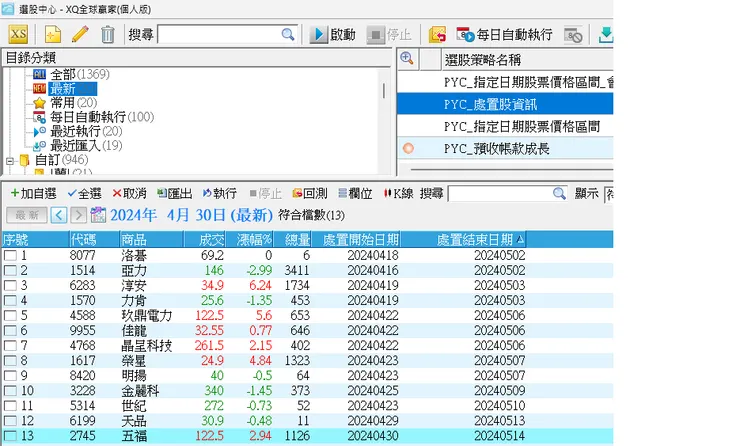Click stock name 金麗科

tap(140, 391)
